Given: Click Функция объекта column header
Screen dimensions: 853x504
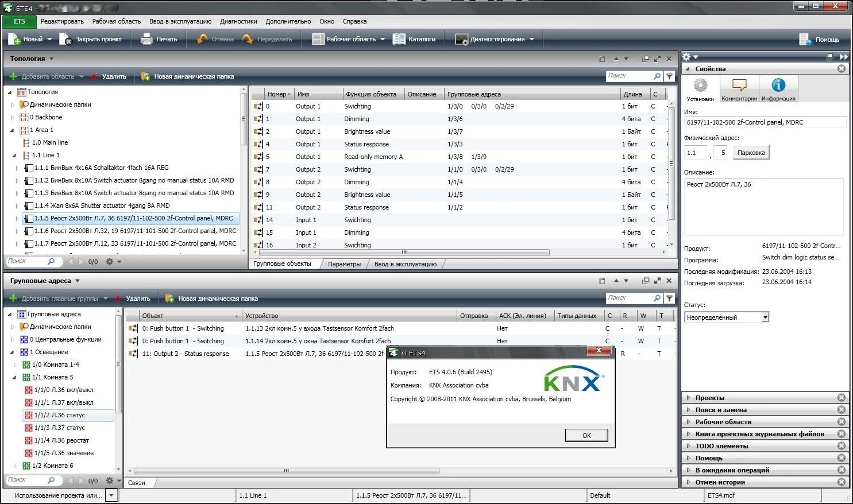Looking at the screenshot, I should 372,94.
